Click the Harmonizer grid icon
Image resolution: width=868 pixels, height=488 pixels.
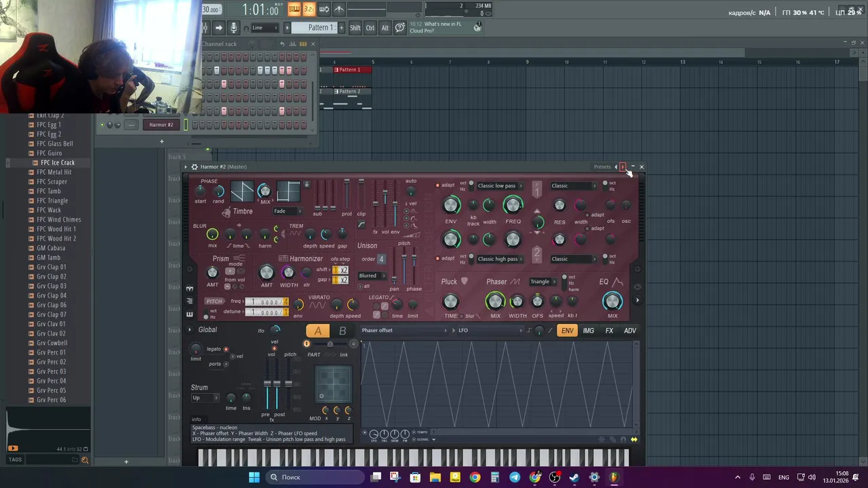283,258
